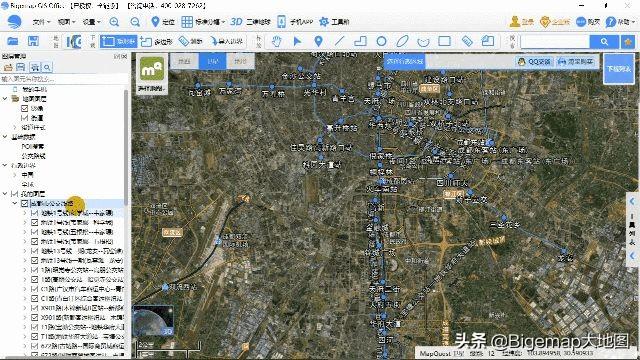Choose the placemark pin drawing tool

pyautogui.click(x=318, y=41)
